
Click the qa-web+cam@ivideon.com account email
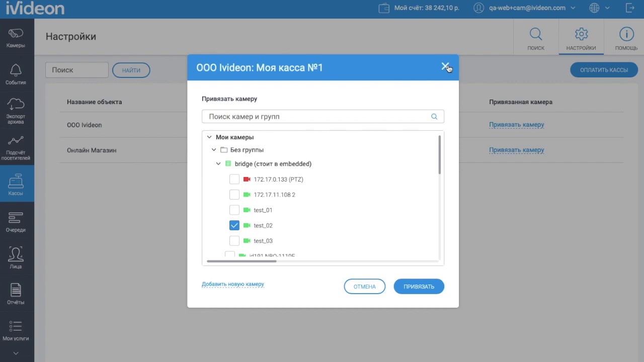[527, 8]
